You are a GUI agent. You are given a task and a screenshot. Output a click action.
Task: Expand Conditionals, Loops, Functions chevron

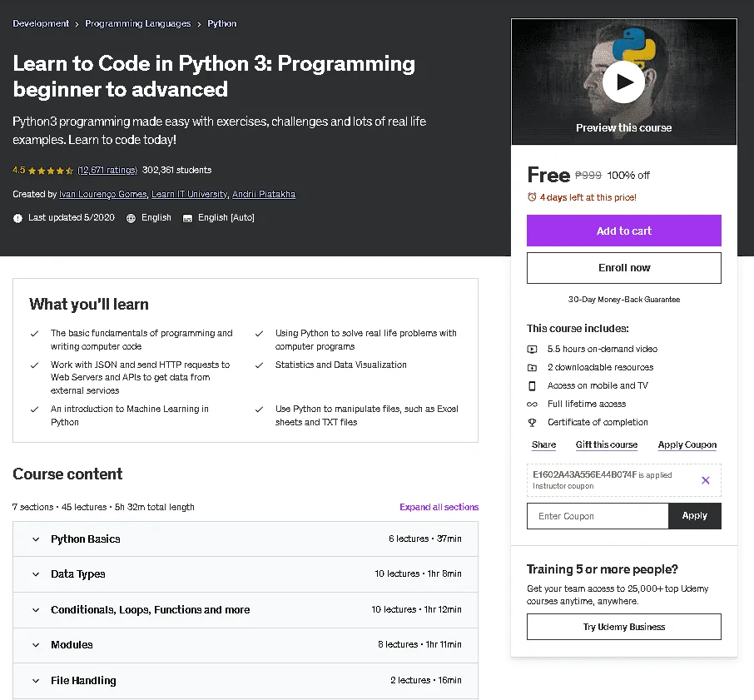[x=36, y=610]
